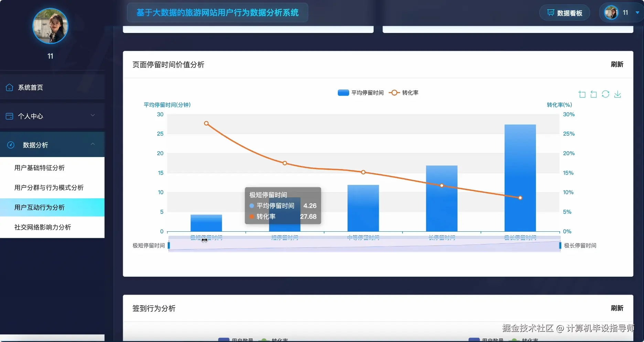Image resolution: width=644 pixels, height=342 pixels.
Task: Click the 个人中心 card icon
Action: coord(10,116)
